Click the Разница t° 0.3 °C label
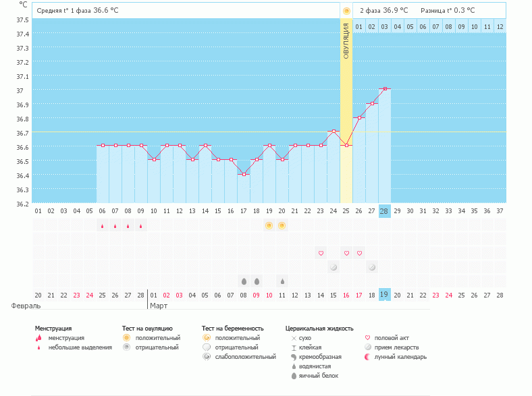532x396 pixels. 447,11
